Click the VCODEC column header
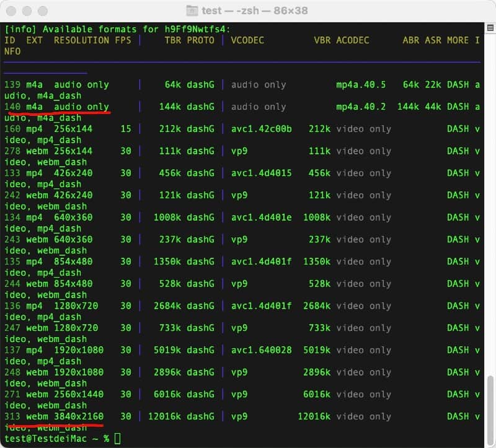The height and width of the screenshot is (448, 496). click(247, 40)
